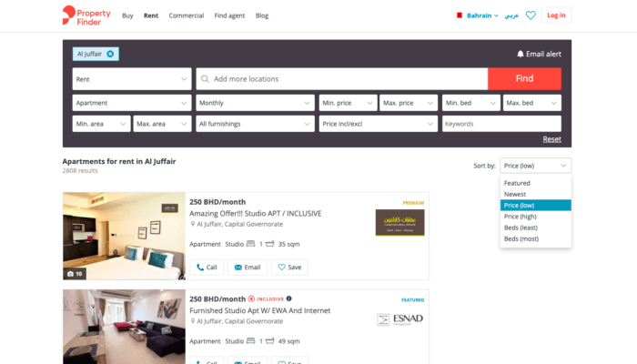Expand the Min. bed dropdown
Image resolution: width=637 pixels, height=364 pixels.
tap(470, 103)
